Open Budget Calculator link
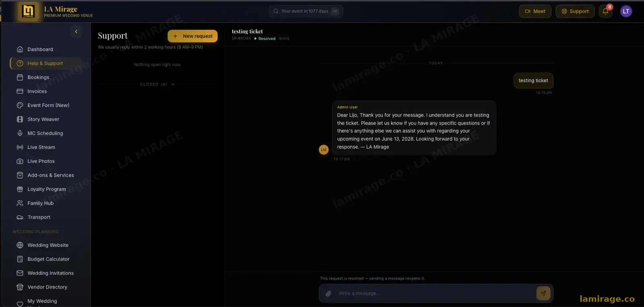644x307 pixels. [x=46, y=259]
